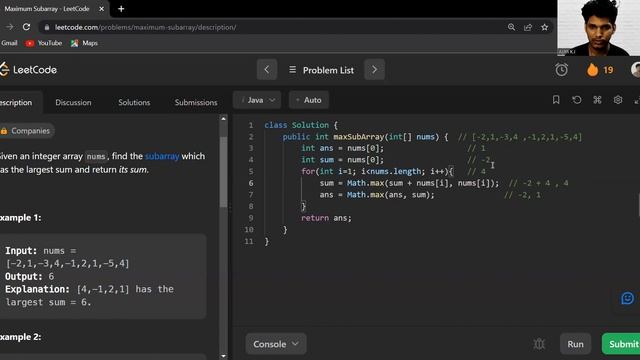Switch to the Description tab
Viewport: 640px width, 360px height.
click(x=16, y=102)
